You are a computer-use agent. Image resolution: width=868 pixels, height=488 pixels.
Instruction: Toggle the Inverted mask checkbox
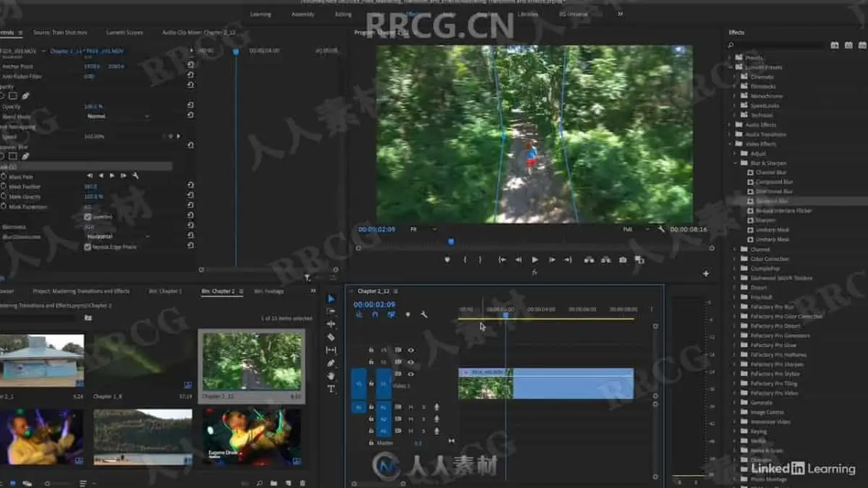coord(88,216)
